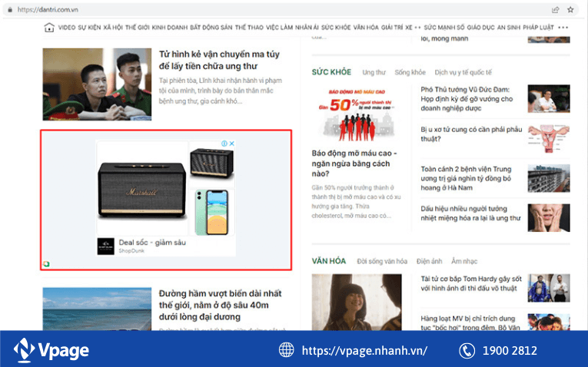Open article 'Hàng loạt MV bị chỉ trích'
588x367 pixels.
coord(470,322)
